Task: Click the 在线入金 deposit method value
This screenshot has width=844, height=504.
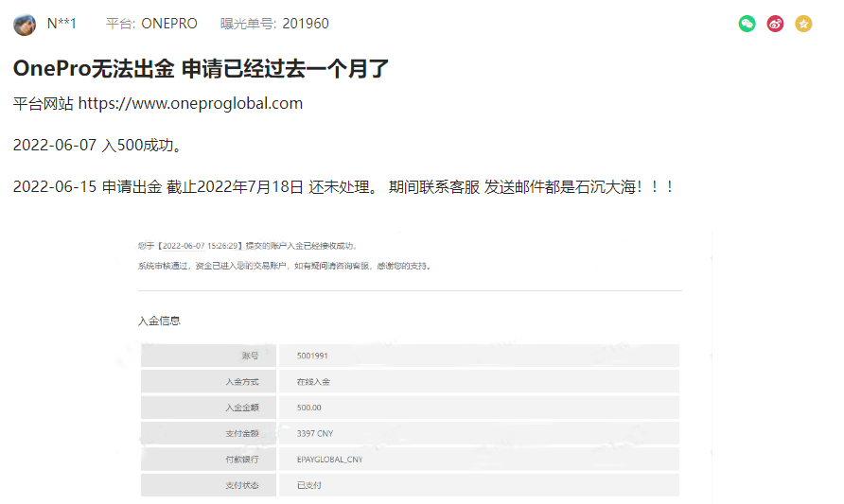Action: click(313, 382)
